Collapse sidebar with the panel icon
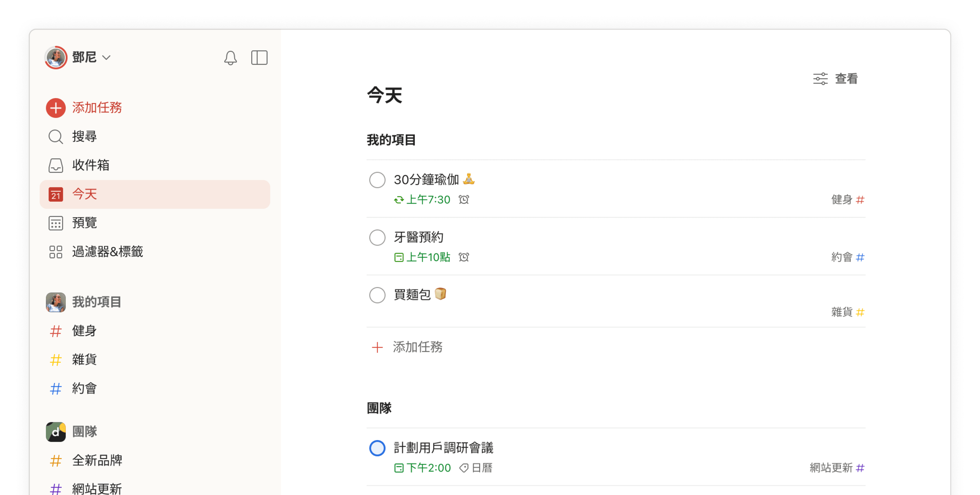Viewport: 980px width, 495px height. 259,58
